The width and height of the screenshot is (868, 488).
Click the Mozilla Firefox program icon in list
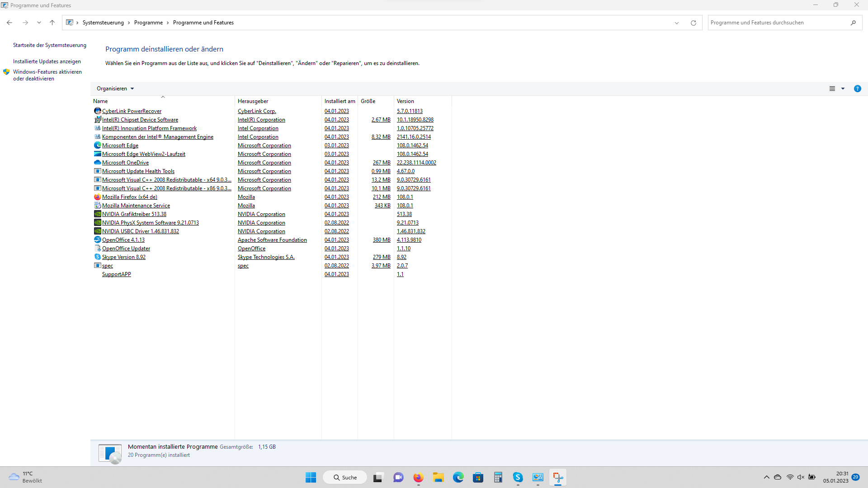pos(97,197)
